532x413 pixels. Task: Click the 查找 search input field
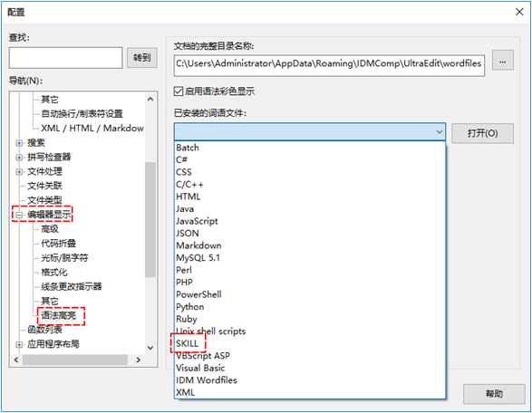click(x=65, y=58)
